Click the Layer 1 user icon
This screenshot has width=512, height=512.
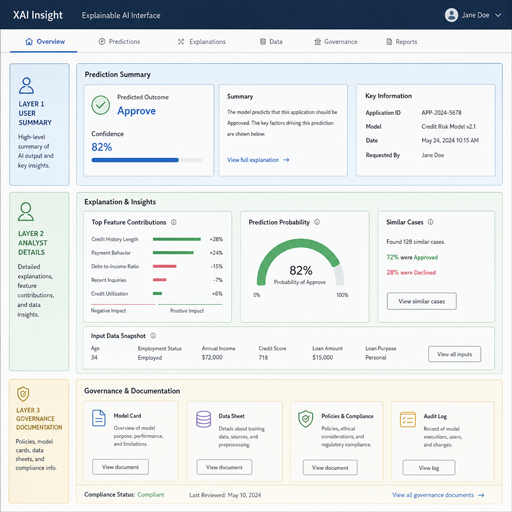point(26,85)
